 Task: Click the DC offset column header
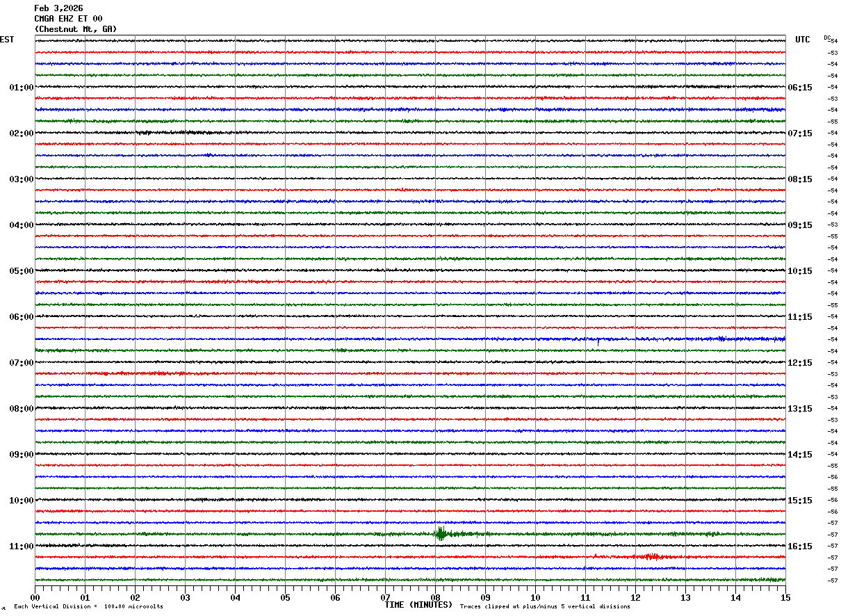tap(827, 38)
